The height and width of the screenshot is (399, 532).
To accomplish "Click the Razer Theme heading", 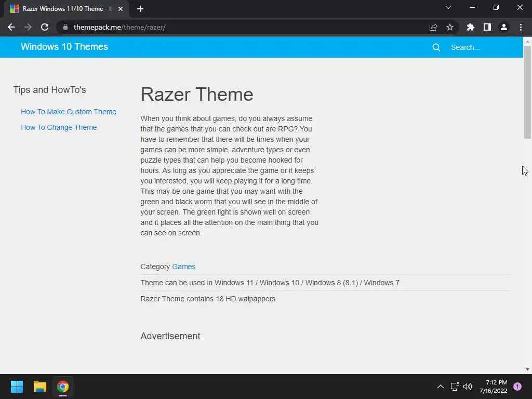I will tap(197, 95).
